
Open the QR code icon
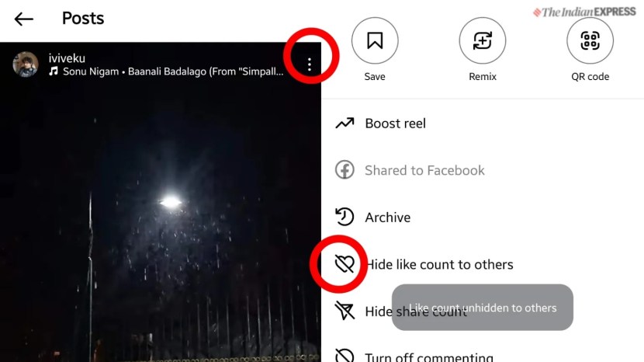(590, 40)
